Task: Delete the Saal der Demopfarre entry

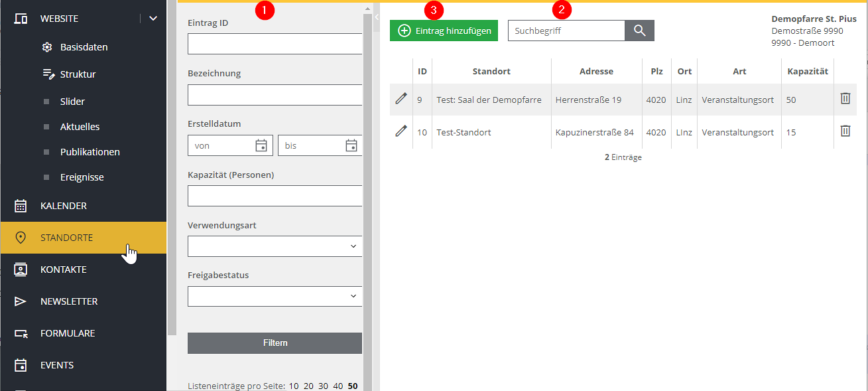Action: [x=845, y=99]
